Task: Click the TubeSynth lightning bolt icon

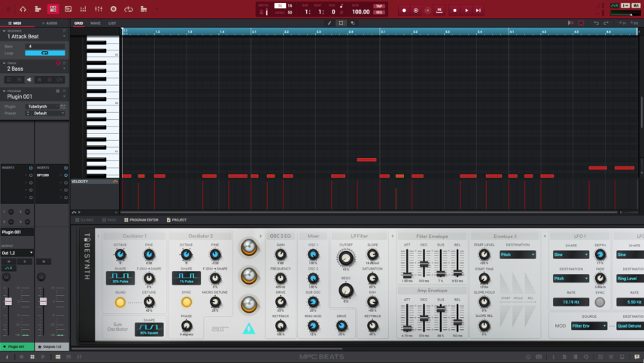Action: pos(249,328)
